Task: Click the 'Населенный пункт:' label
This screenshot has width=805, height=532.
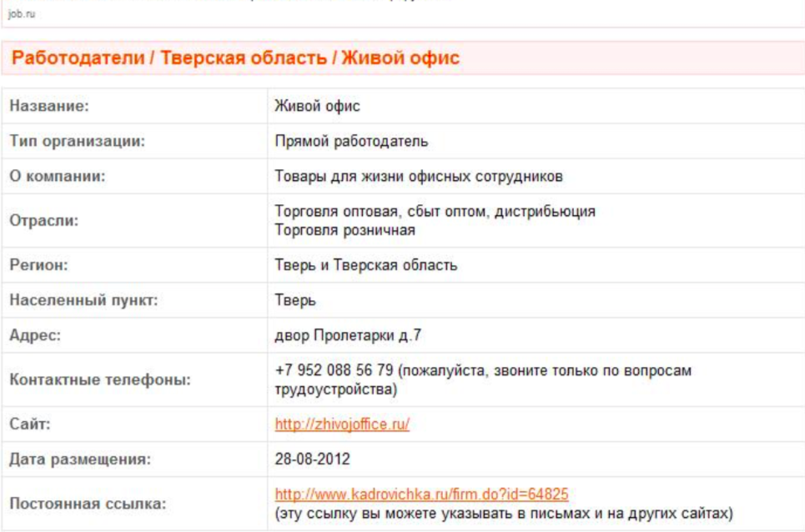Action: pyautogui.click(x=83, y=299)
